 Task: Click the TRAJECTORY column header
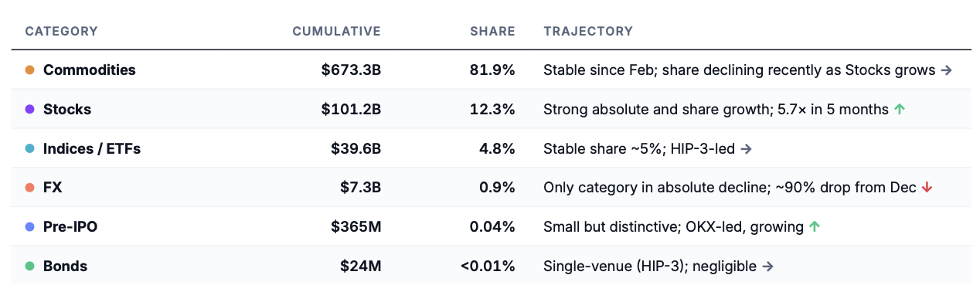[x=588, y=32]
